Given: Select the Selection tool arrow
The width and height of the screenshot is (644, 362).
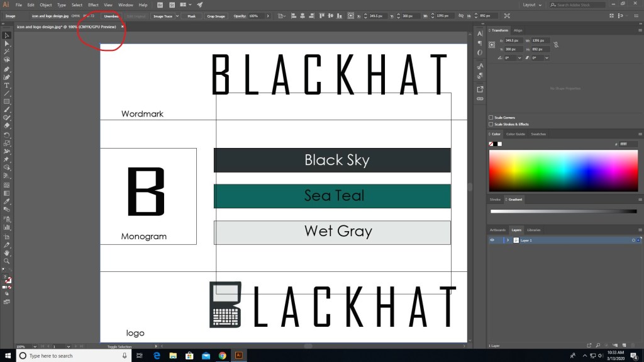Looking at the screenshot, I should coord(7,36).
